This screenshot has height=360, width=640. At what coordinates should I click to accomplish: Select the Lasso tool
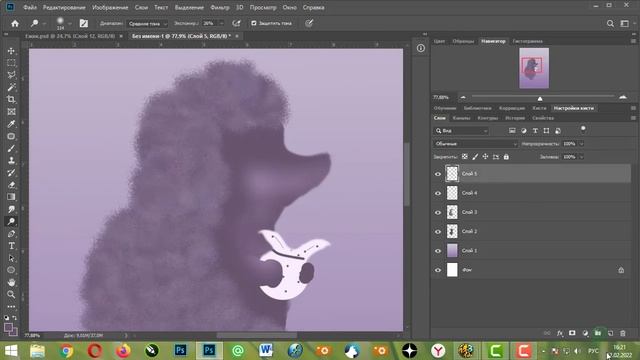pyautogui.click(x=11, y=75)
